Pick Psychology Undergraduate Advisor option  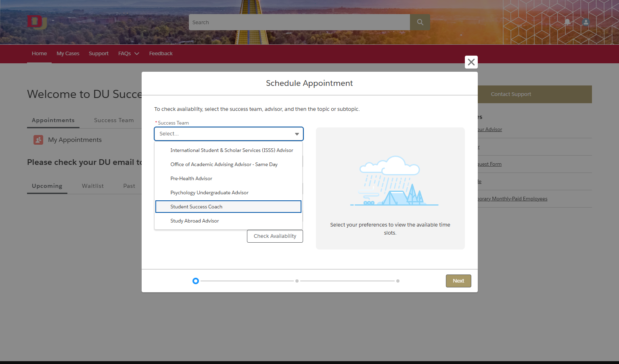(228, 193)
